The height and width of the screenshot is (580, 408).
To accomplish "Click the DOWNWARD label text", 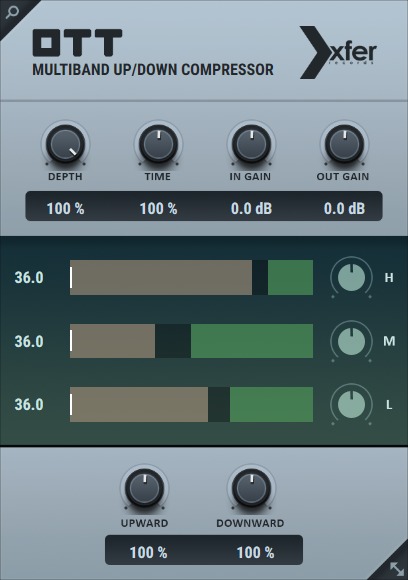I will pos(250,523).
